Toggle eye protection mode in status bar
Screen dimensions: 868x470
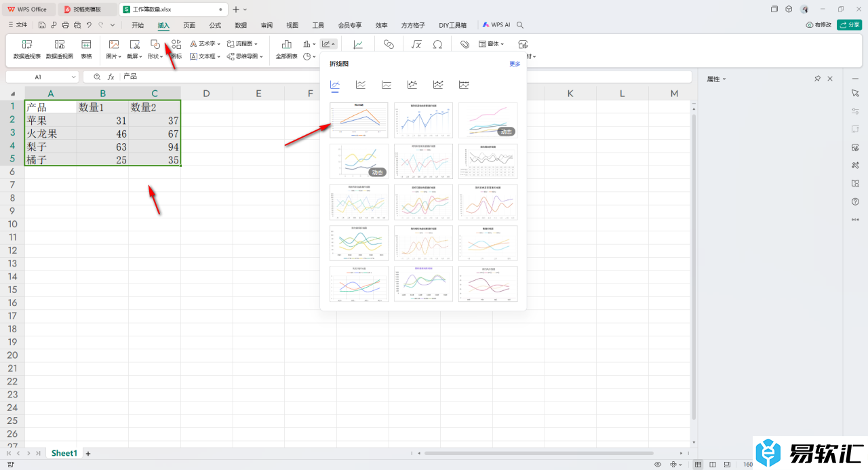[x=658, y=465]
